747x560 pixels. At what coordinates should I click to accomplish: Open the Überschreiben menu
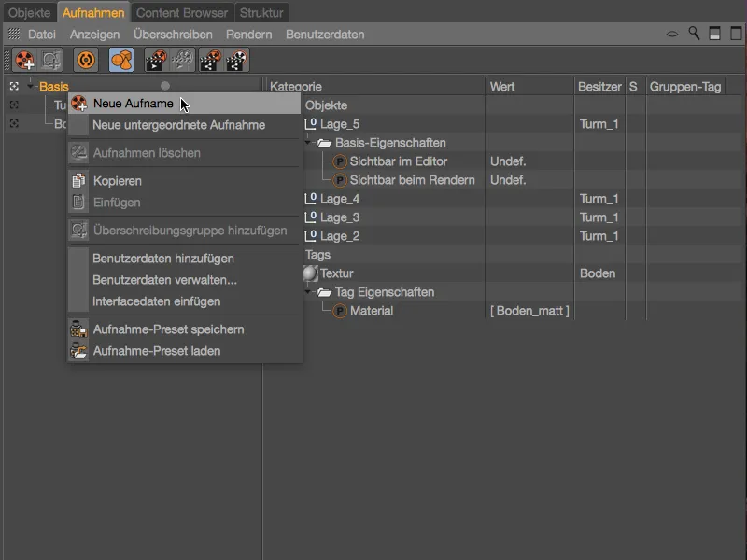[x=173, y=35]
